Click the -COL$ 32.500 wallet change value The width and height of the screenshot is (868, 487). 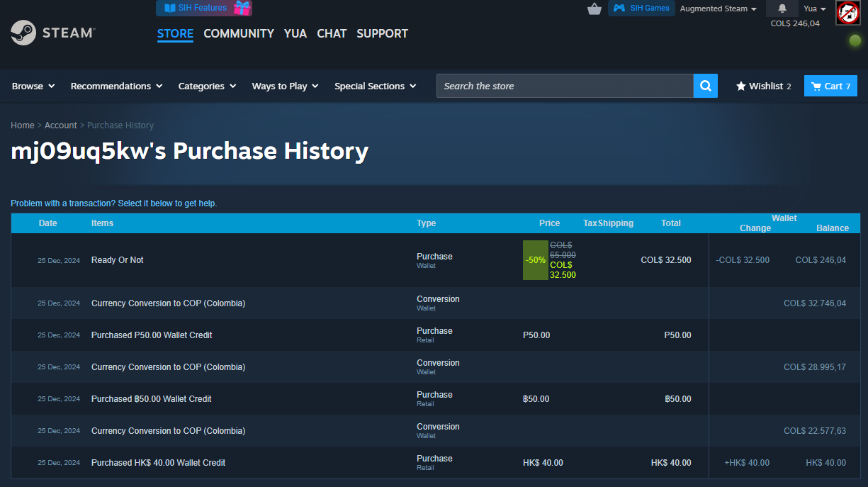click(x=743, y=260)
